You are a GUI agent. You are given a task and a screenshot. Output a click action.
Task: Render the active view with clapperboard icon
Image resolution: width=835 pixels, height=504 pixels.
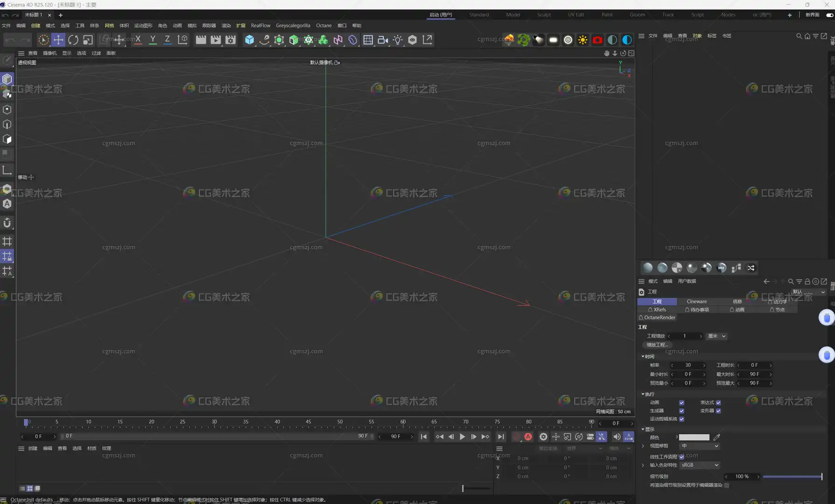tap(201, 40)
